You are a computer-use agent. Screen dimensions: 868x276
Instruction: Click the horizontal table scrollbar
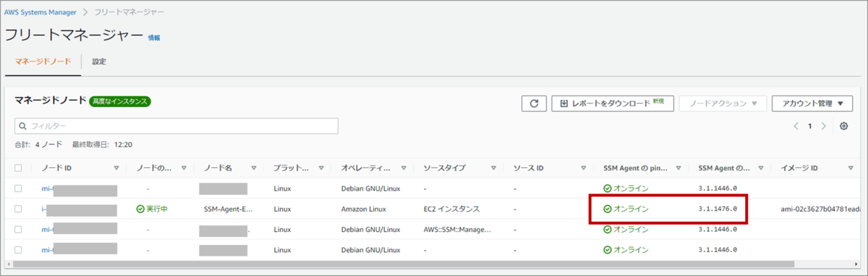click(404, 264)
